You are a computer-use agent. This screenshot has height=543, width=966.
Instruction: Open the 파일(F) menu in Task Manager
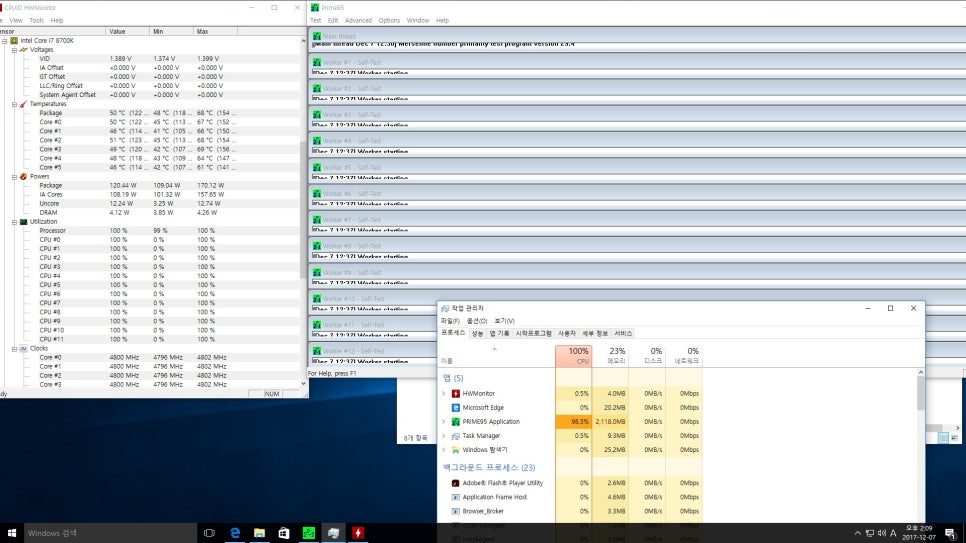click(x=450, y=321)
